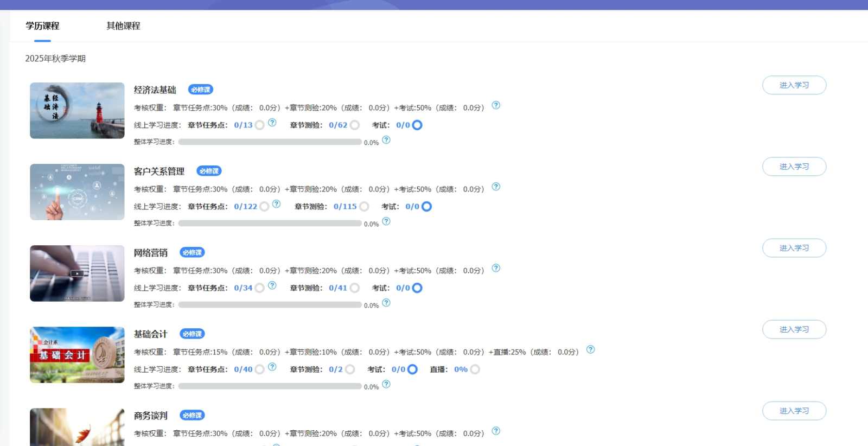Enter study for the 经济法基础 course
This screenshot has height=446, width=868.
coord(794,85)
